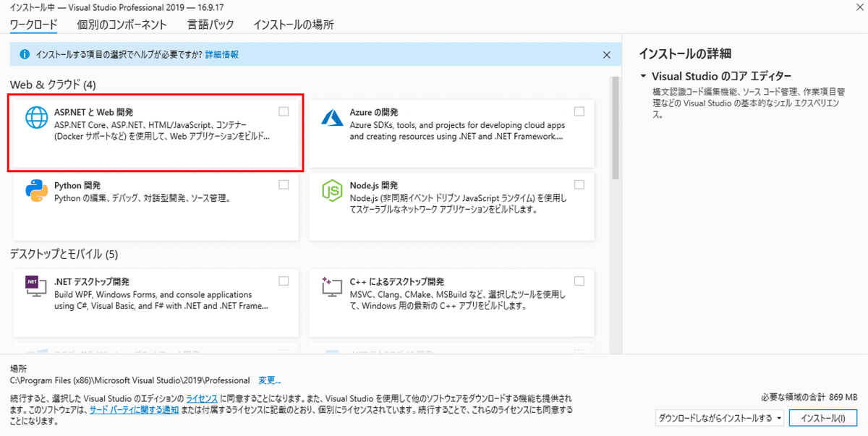Open the 言語パック tab
The width and height of the screenshot is (868, 436).
[x=210, y=25]
